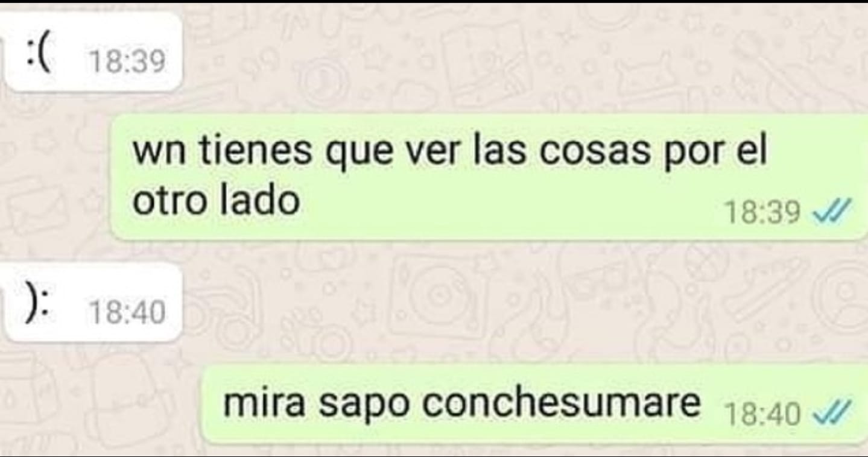Click 18:40 timestamp on 'mira sapo' message
This screenshot has height=457, width=868.
point(762,414)
